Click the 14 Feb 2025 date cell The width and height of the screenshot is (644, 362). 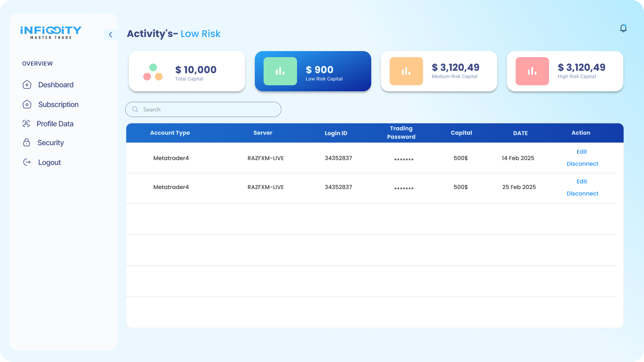[x=518, y=158]
